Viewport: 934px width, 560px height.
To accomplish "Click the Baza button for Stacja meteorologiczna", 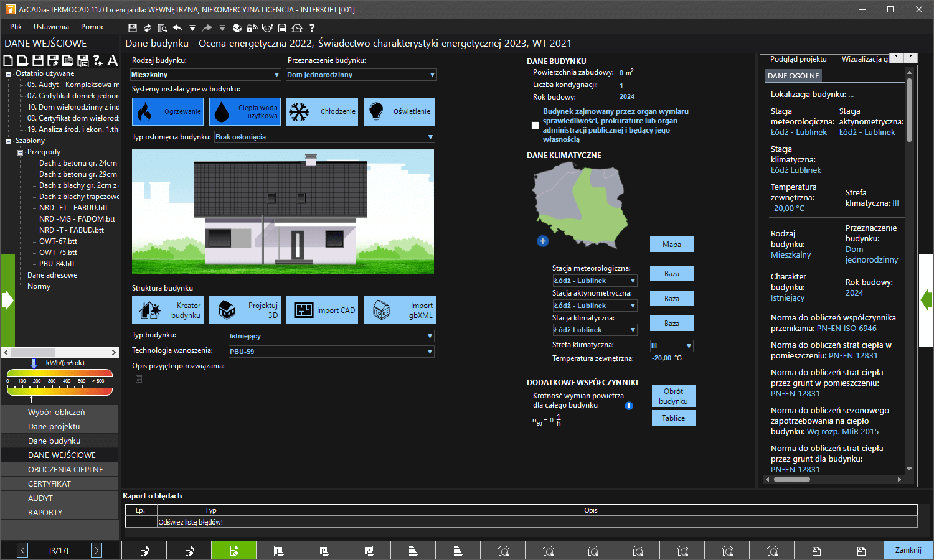I will point(672,274).
